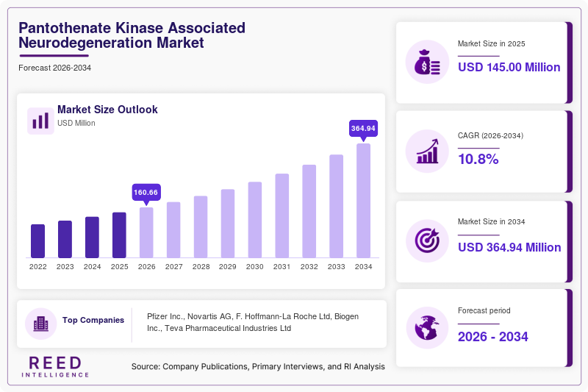The image size is (588, 392).
Task: Click the Source attribution line
Action: click(258, 366)
